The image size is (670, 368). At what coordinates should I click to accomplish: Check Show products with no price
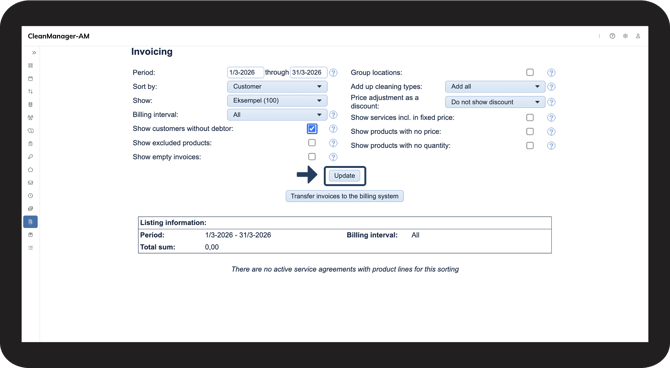[530, 131]
